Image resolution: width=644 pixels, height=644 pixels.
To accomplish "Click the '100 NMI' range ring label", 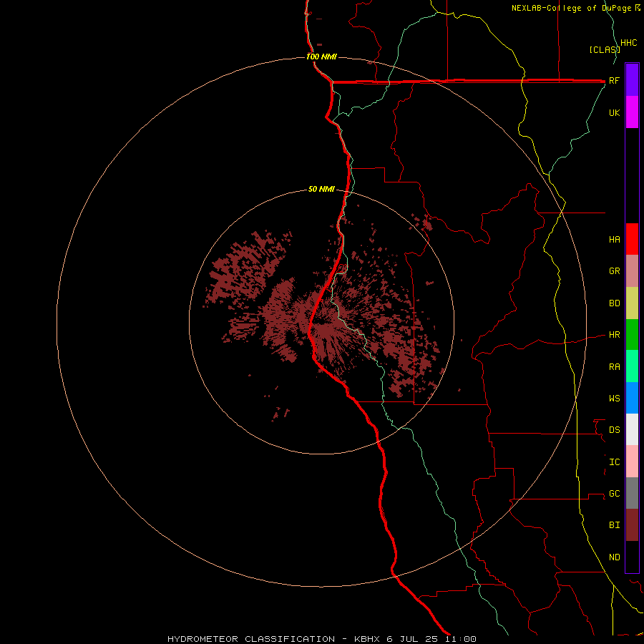I will pyautogui.click(x=321, y=57).
